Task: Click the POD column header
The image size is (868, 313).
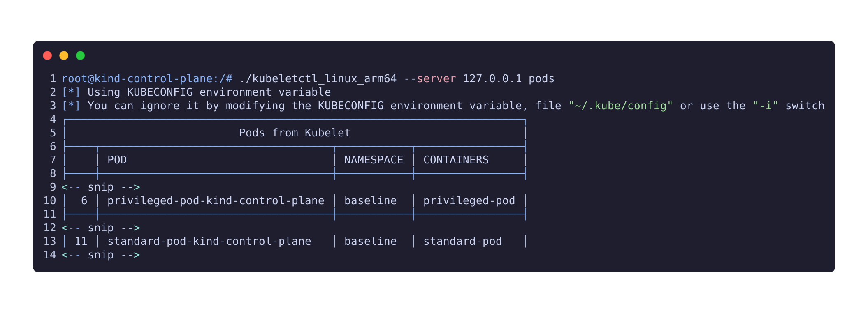Action: [x=117, y=160]
